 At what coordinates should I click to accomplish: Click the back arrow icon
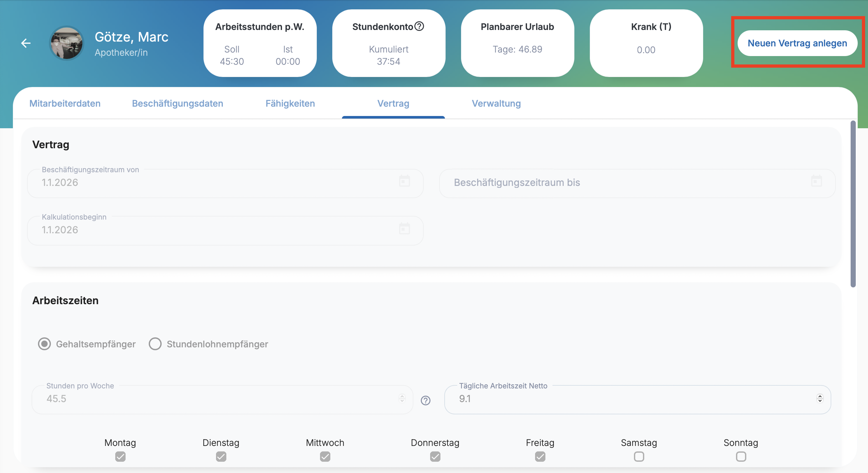pyautogui.click(x=26, y=43)
